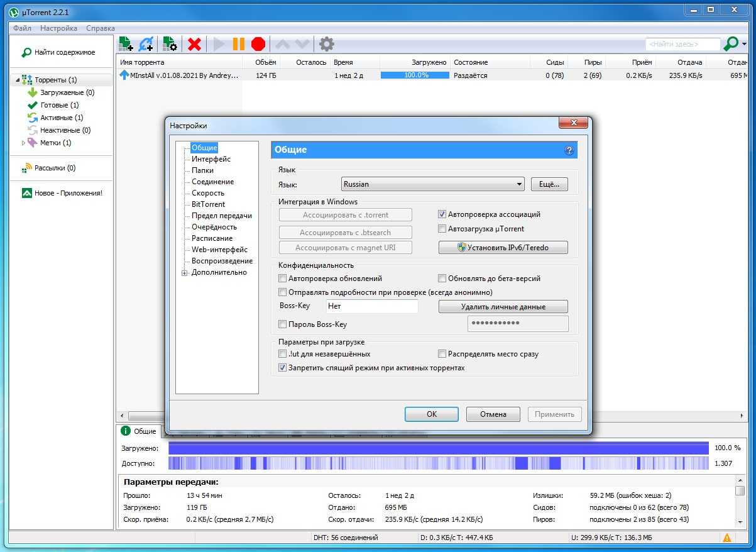Select Скорость in settings tree
The height and width of the screenshot is (552, 756).
[208, 193]
